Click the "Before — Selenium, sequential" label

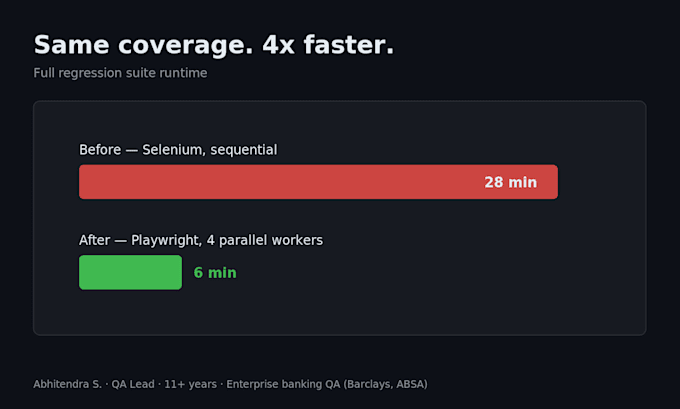178,150
